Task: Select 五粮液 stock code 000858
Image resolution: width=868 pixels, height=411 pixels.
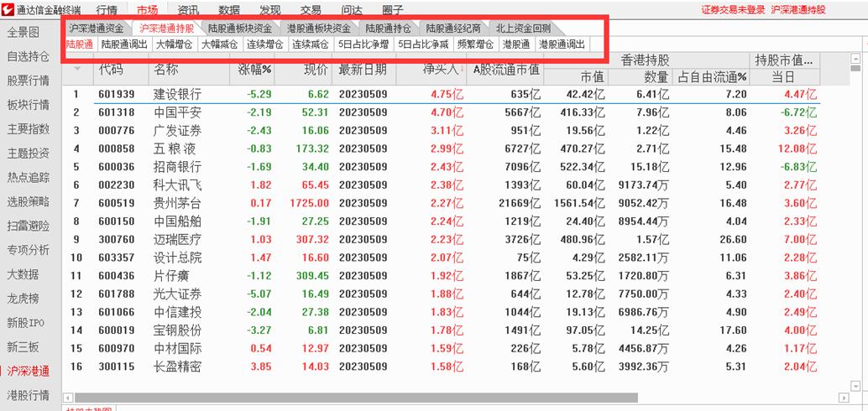Action: coord(116,148)
